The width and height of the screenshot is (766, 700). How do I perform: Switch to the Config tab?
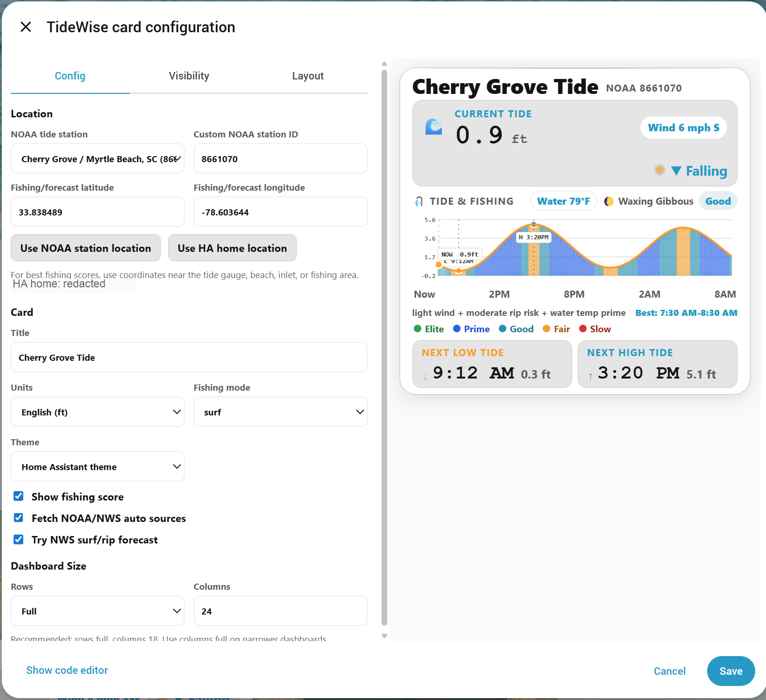click(x=70, y=76)
